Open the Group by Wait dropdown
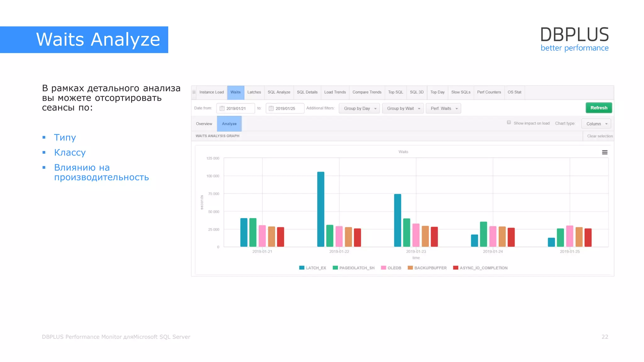 (x=403, y=108)
